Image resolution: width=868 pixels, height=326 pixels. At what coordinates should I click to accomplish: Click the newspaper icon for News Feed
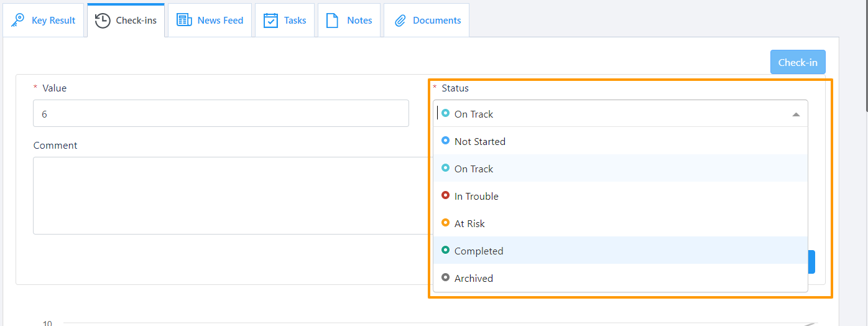coord(184,21)
